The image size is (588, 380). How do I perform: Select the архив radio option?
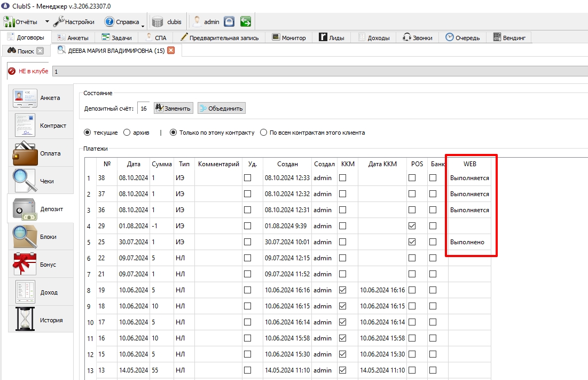click(127, 133)
